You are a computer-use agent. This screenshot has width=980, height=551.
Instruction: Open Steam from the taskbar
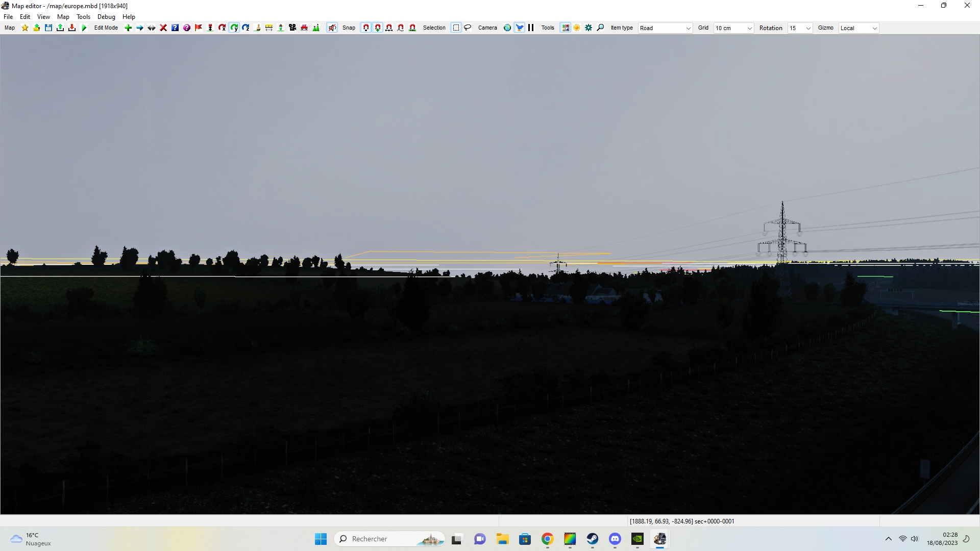point(592,539)
